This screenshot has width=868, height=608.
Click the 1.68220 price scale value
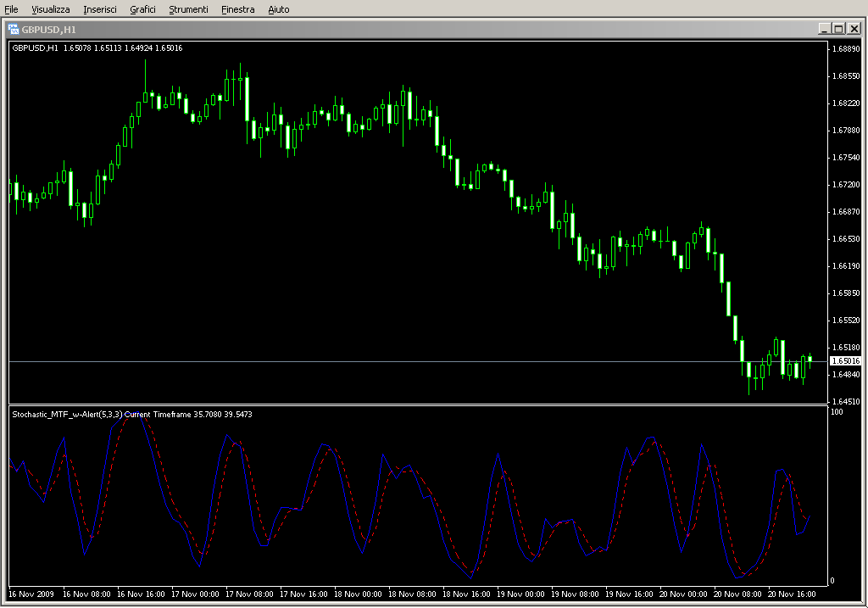pyautogui.click(x=847, y=103)
